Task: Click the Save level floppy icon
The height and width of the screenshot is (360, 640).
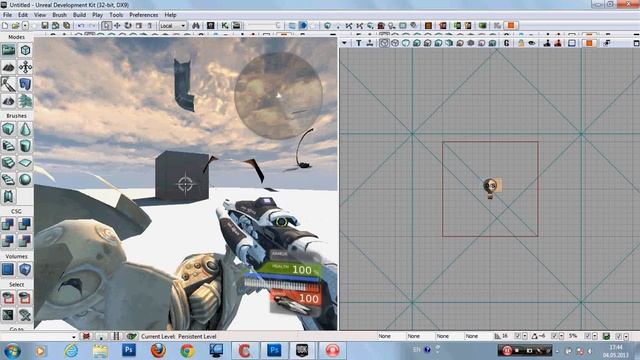Action: tap(44, 26)
